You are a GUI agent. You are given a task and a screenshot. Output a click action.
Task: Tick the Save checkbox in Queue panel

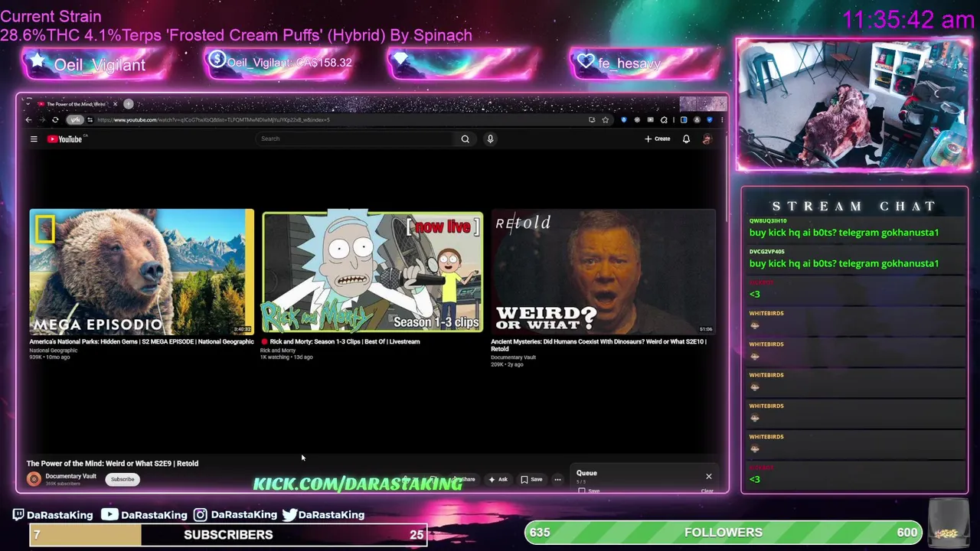(582, 491)
